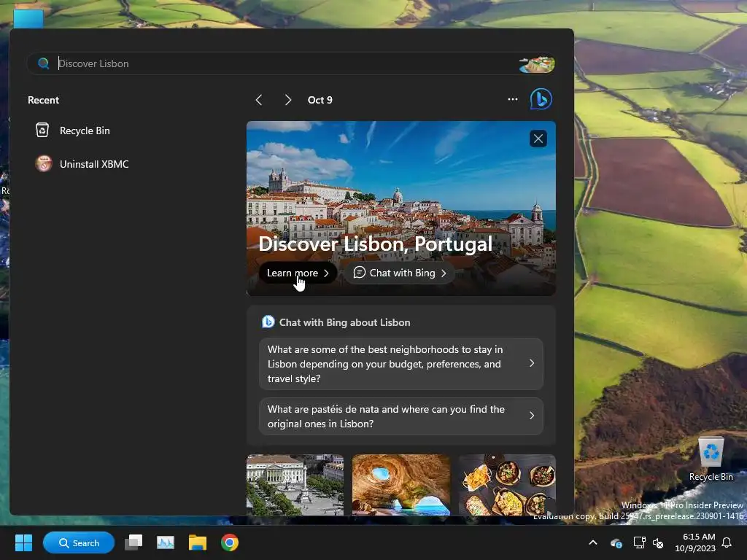Go to next day with right chevron
Image resolution: width=747 pixels, height=560 pixels.
tap(287, 100)
